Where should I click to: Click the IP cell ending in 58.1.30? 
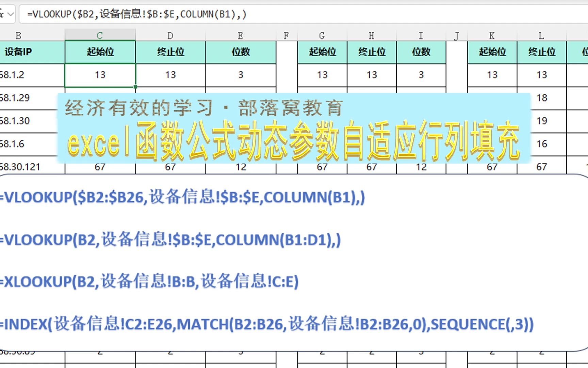(x=29, y=121)
